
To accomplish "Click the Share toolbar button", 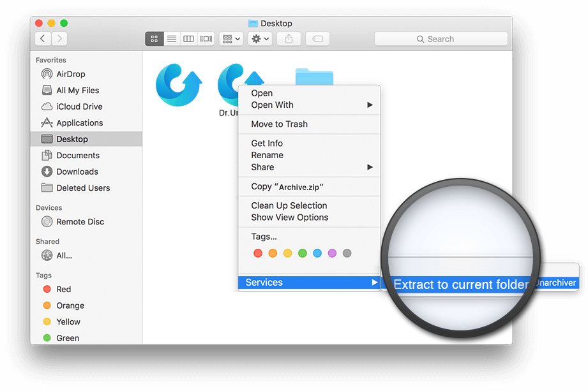I will (289, 39).
